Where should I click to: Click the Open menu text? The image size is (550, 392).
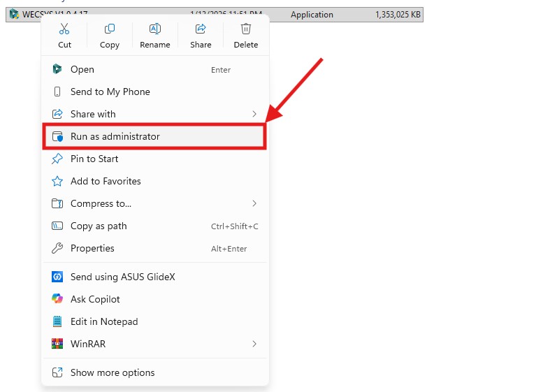(82, 69)
